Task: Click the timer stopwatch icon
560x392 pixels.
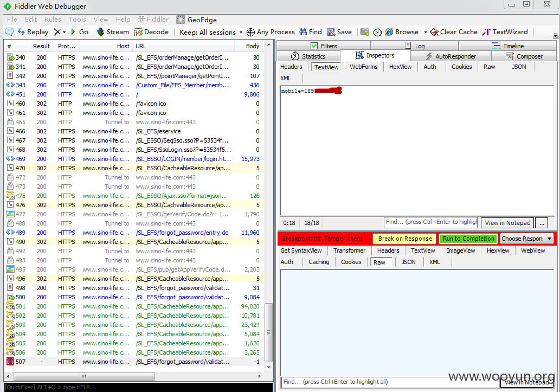Action: pos(377,32)
